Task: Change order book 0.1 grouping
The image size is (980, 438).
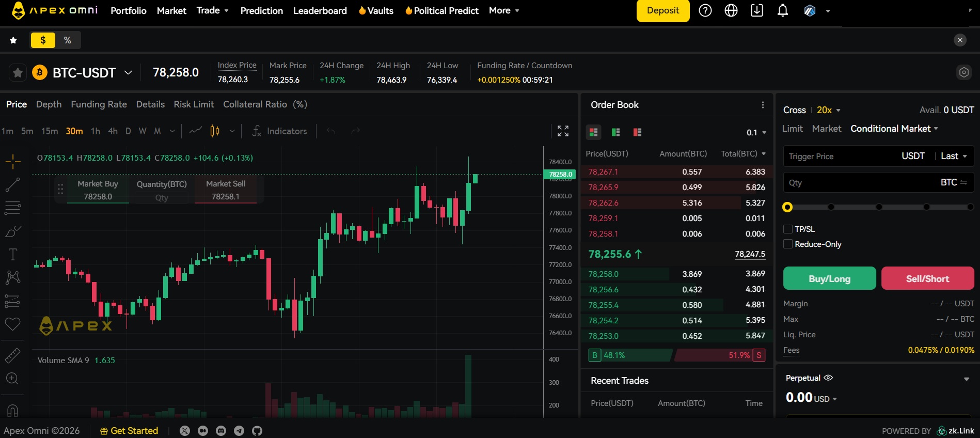Action: (756, 133)
